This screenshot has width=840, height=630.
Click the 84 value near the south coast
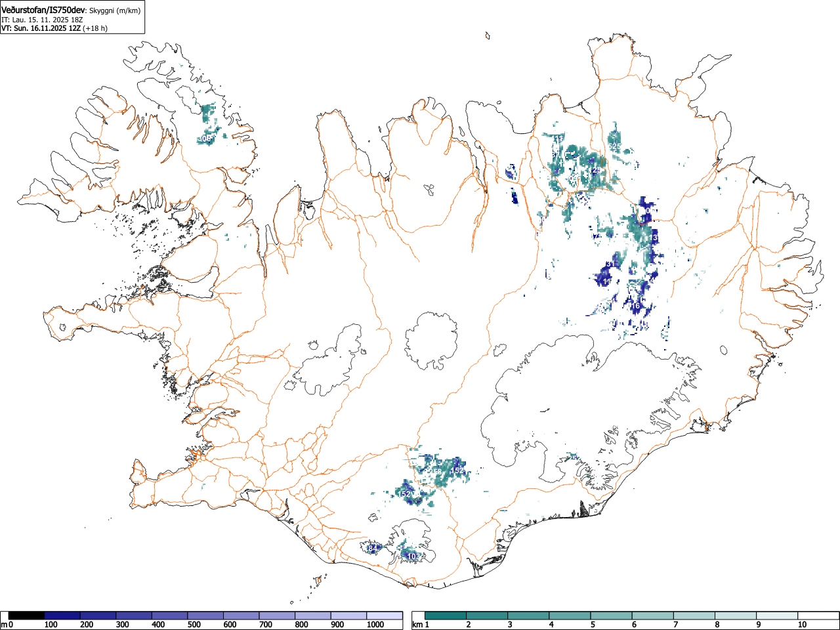(x=373, y=547)
